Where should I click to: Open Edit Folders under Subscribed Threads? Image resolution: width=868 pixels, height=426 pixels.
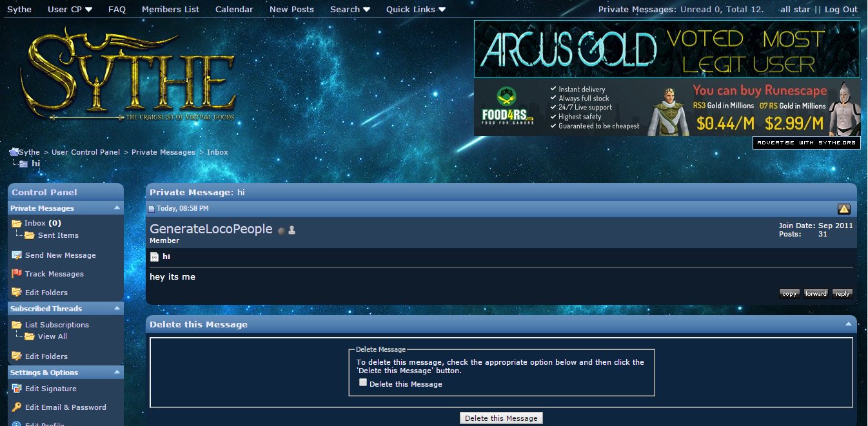point(46,356)
